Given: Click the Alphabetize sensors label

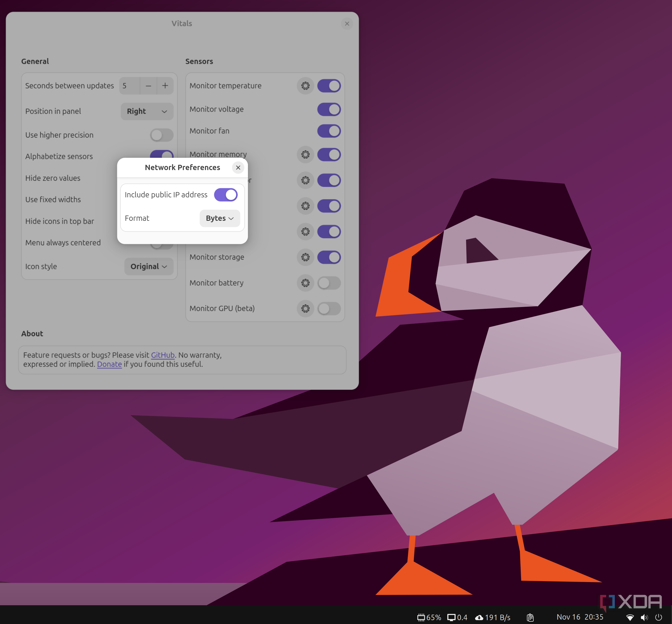Looking at the screenshot, I should point(59,156).
